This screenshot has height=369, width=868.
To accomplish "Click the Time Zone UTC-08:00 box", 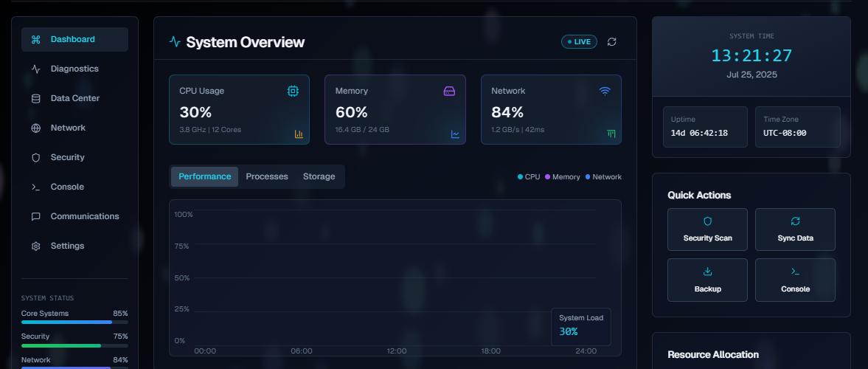I will tap(798, 127).
